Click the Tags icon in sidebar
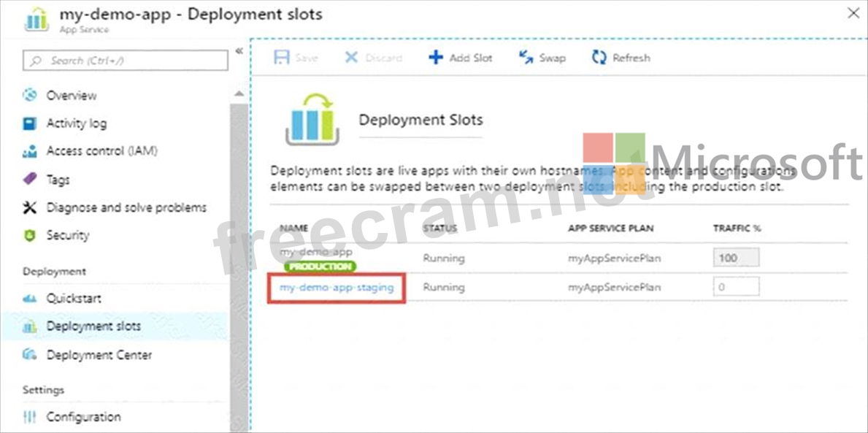 pos(30,180)
